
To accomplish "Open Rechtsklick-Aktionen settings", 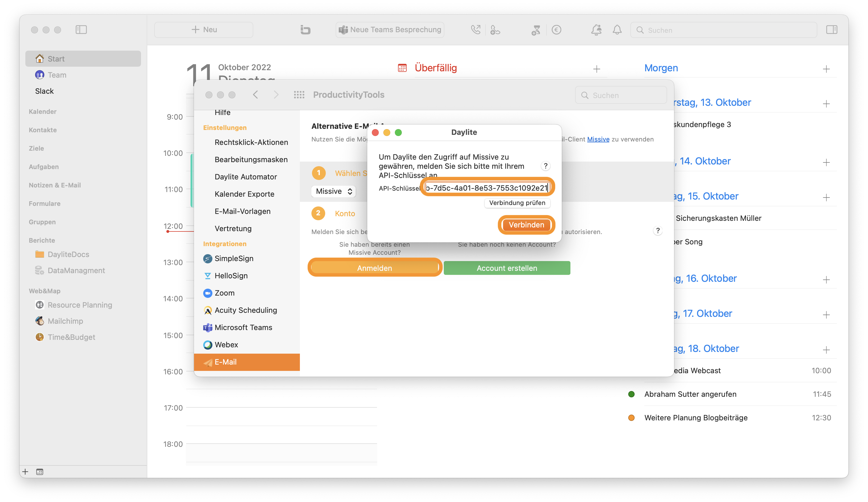I will (x=251, y=142).
